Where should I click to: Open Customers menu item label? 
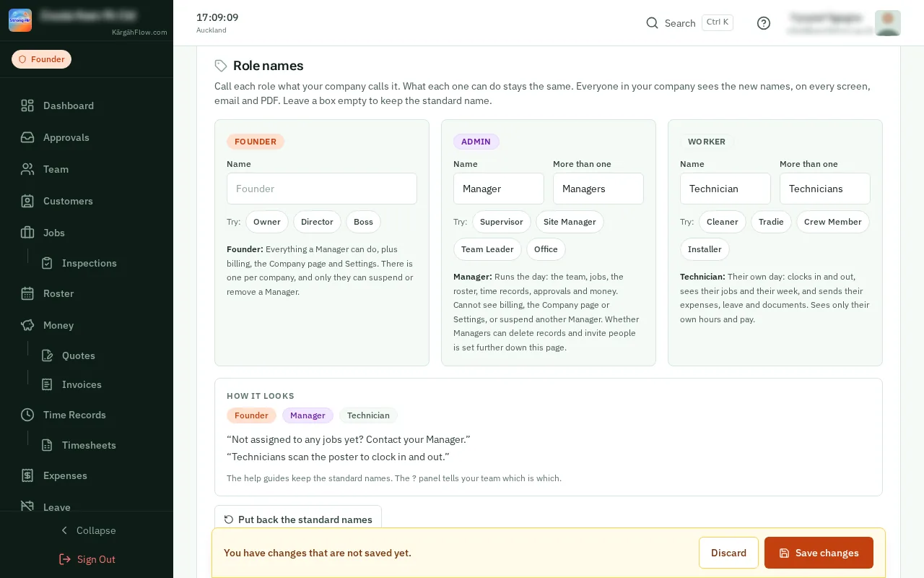pyautogui.click(x=68, y=201)
